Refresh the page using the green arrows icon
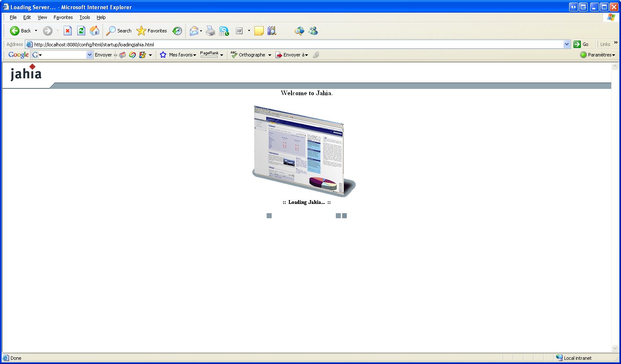This screenshot has height=364, width=621. (81, 31)
